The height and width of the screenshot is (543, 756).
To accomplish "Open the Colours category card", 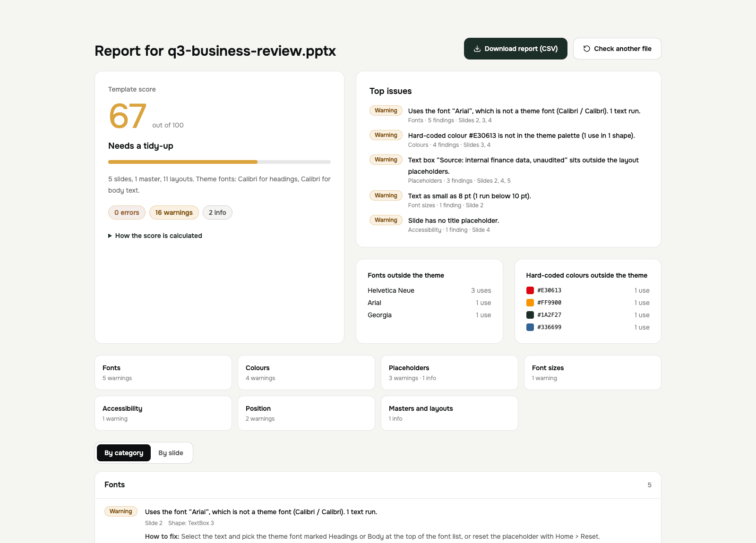I will 306,373.
